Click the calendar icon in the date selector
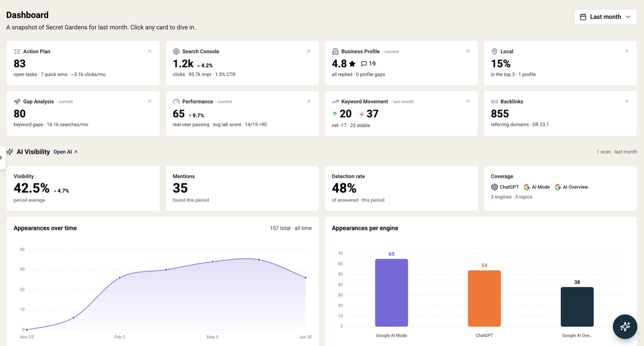 [x=583, y=17]
